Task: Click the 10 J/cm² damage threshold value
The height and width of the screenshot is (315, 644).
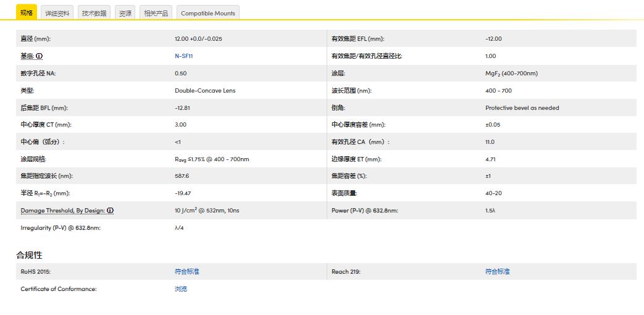Action: pyautogui.click(x=206, y=211)
